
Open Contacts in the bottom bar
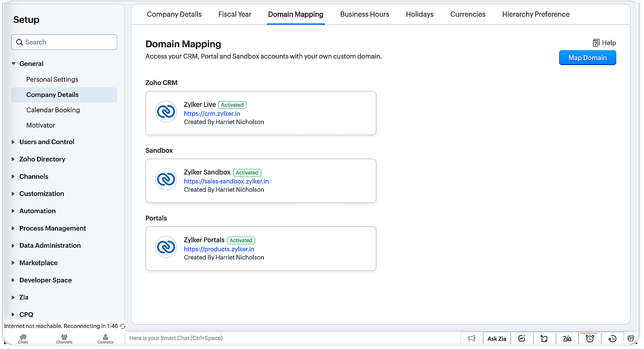pyautogui.click(x=105, y=339)
